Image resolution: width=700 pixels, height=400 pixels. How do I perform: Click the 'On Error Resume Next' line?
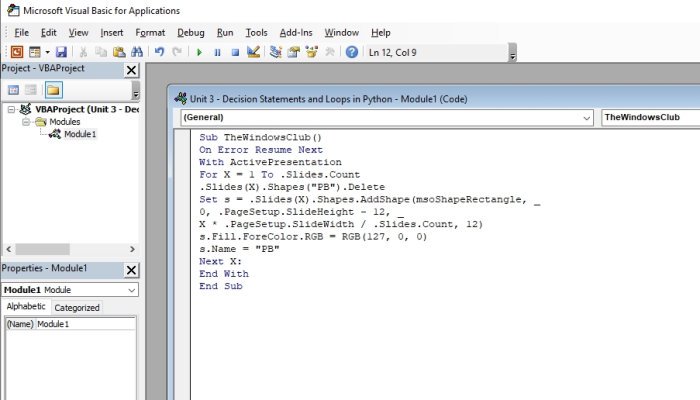pos(261,150)
